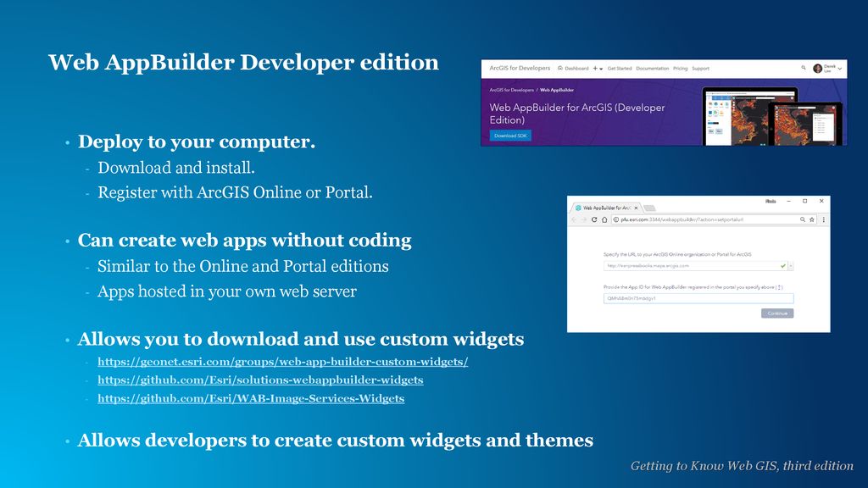The width and height of the screenshot is (868, 488).
Task: Click the browser reload icon
Action: point(594,219)
